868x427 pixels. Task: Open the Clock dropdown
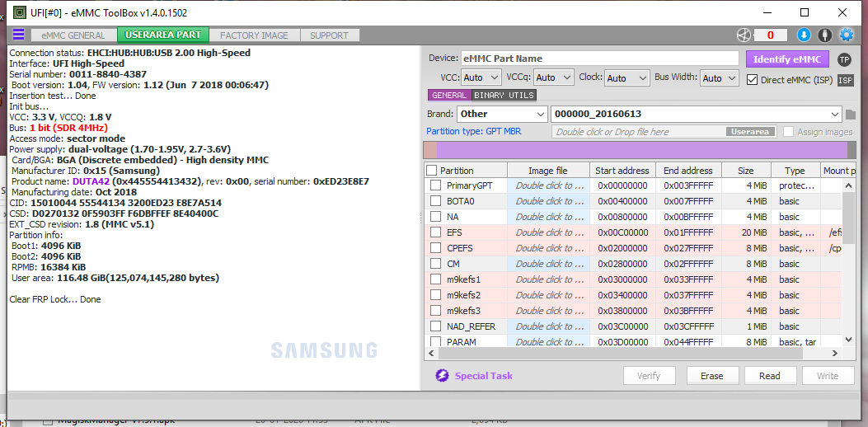pyautogui.click(x=627, y=78)
